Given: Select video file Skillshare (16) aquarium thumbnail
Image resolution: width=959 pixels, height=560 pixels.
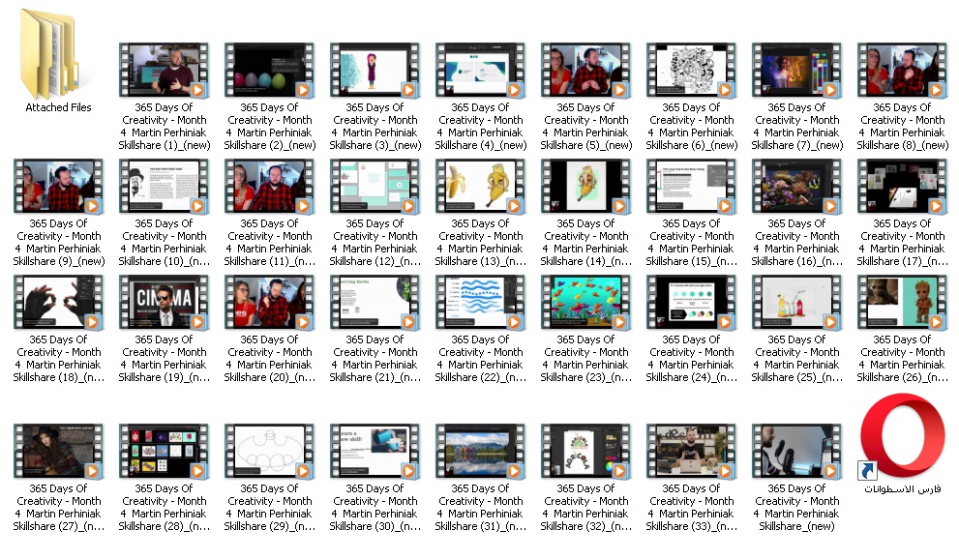Looking at the screenshot, I should [x=797, y=187].
